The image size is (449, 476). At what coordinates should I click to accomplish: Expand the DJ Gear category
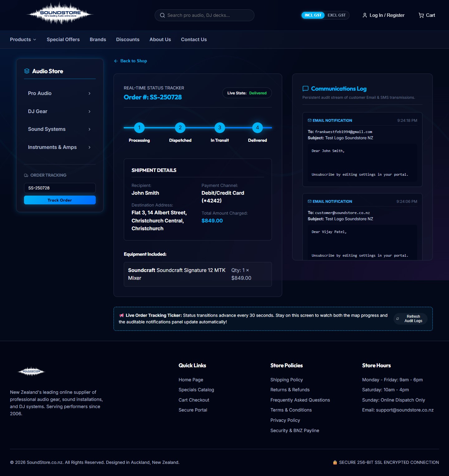pos(60,112)
